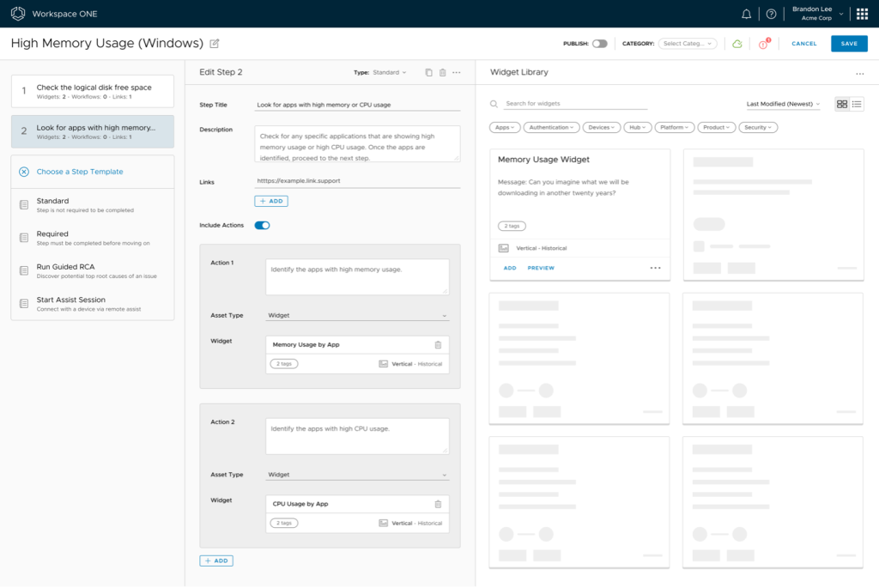The width and height of the screenshot is (879, 588).
Task: Open the notifications bell
Action: [746, 14]
